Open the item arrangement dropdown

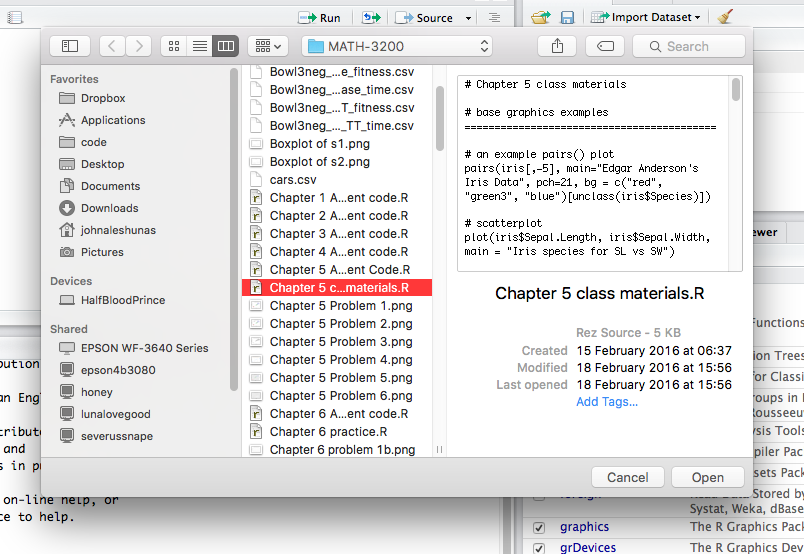268,46
